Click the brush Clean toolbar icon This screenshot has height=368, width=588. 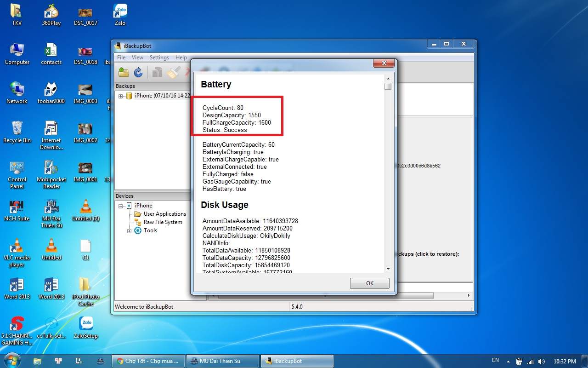[x=173, y=72]
